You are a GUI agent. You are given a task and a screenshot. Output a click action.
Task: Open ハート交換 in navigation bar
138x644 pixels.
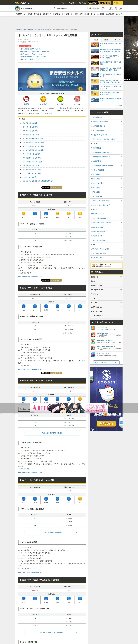[x=101, y=14]
